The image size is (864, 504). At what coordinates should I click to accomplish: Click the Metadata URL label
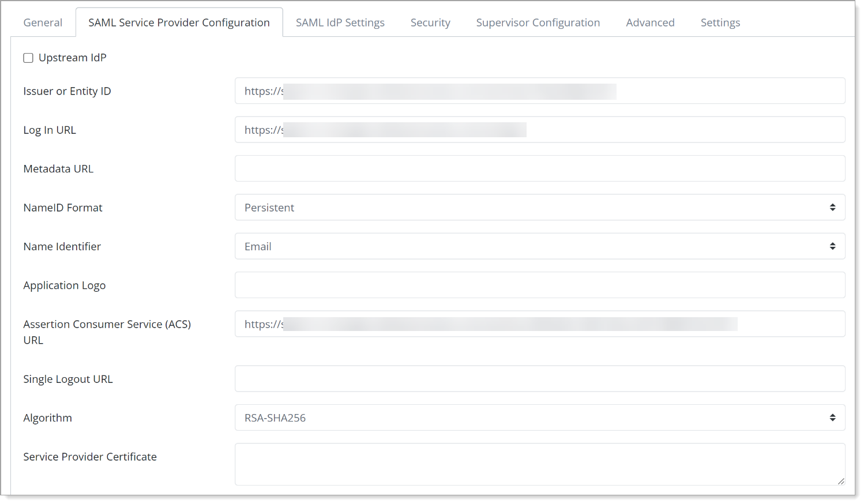[x=58, y=169]
